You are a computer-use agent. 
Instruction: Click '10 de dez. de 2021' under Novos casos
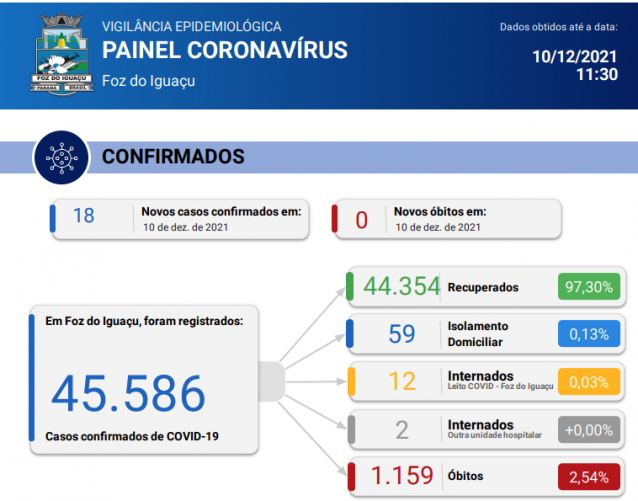pyautogui.click(x=186, y=227)
